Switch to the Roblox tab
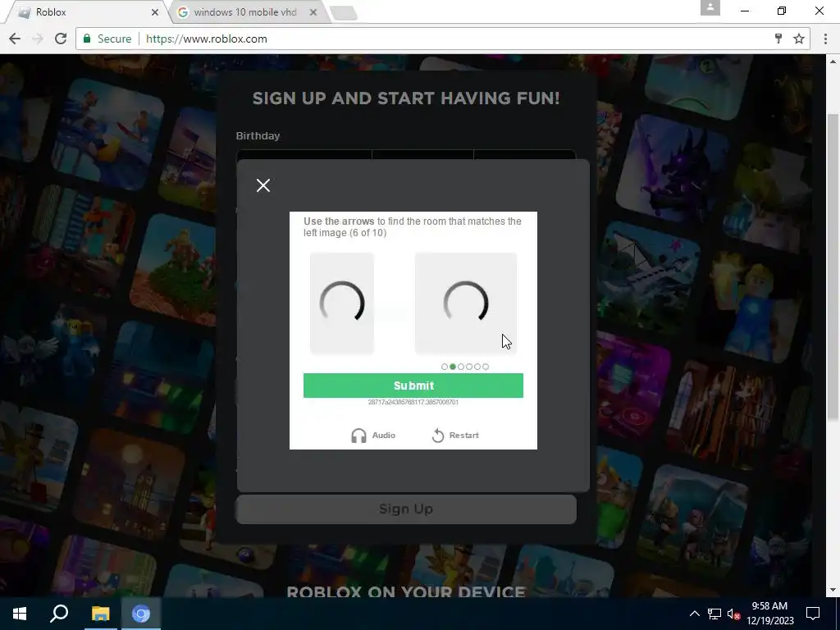Viewport: 840px width, 630px height. coord(85,11)
